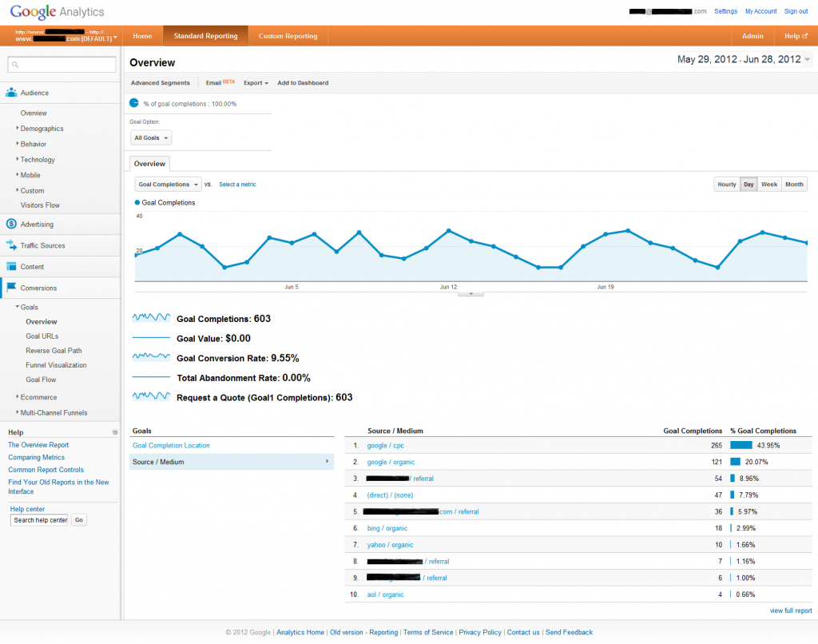The height and width of the screenshot is (644, 818).
Task: Click the Advertising dollar icon
Action: click(11, 224)
